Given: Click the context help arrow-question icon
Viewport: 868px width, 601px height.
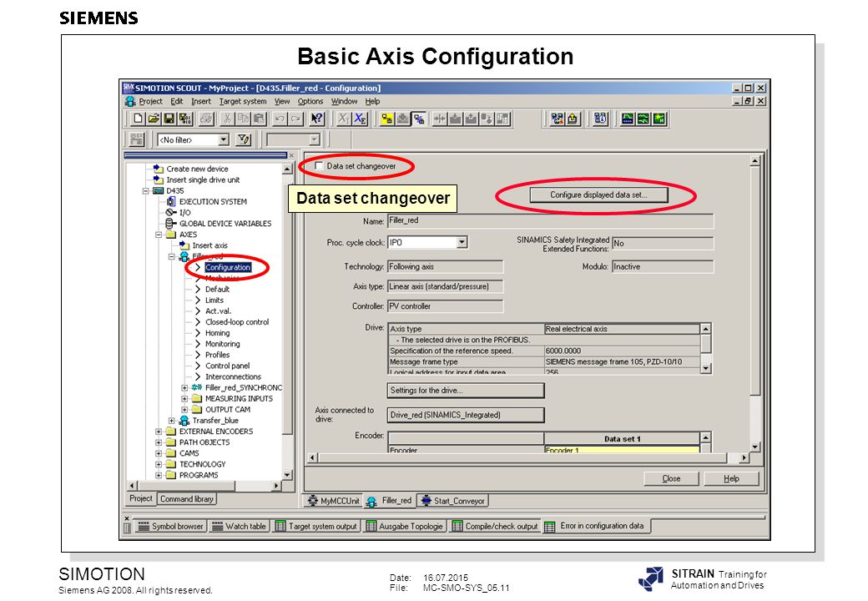Looking at the screenshot, I should (316, 119).
